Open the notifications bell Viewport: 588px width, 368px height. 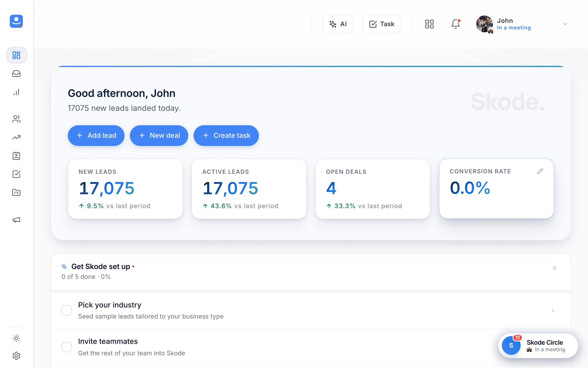455,24
